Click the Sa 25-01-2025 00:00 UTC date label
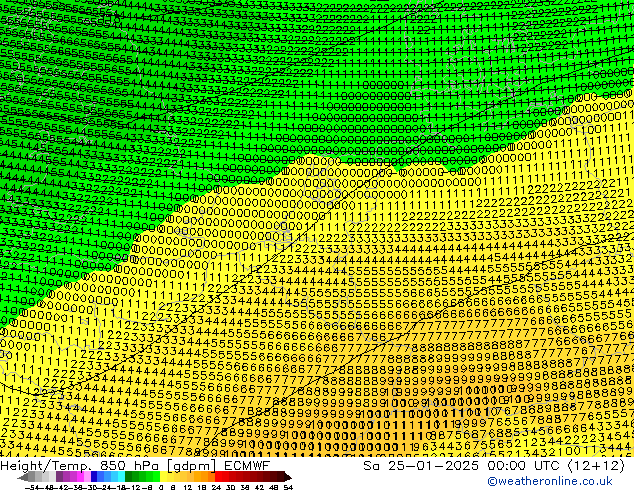Viewport: 634px width, 490px height. tap(494, 465)
